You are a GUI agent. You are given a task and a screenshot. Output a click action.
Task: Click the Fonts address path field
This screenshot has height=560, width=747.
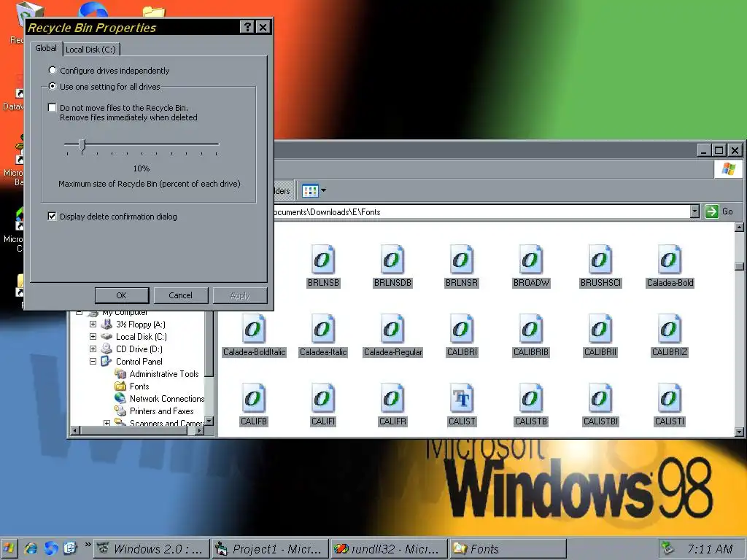pos(481,212)
